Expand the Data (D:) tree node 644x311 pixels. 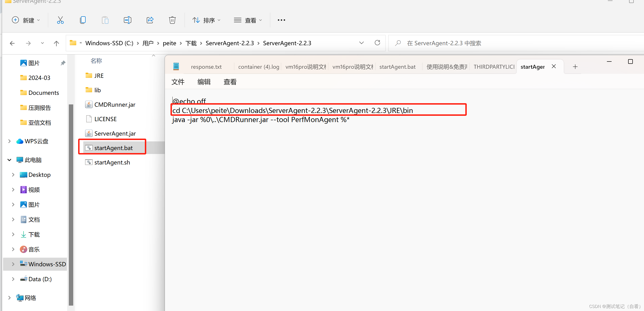13,279
